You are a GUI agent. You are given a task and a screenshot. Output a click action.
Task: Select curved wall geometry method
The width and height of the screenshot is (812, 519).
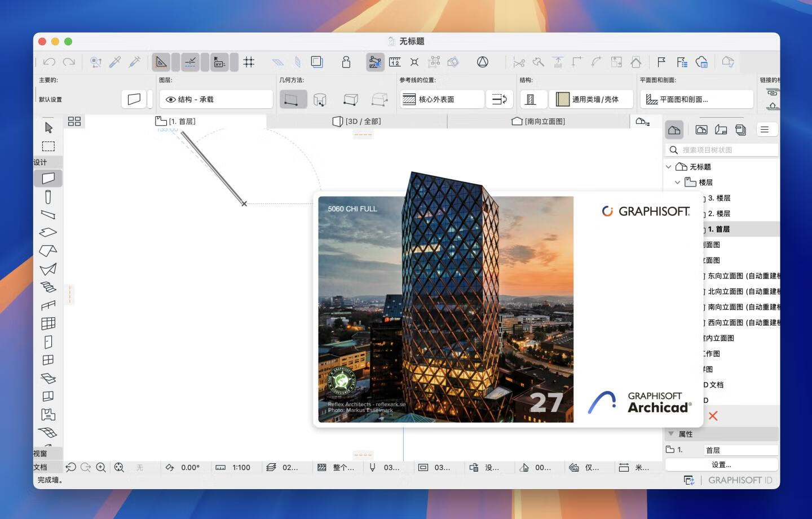click(320, 100)
